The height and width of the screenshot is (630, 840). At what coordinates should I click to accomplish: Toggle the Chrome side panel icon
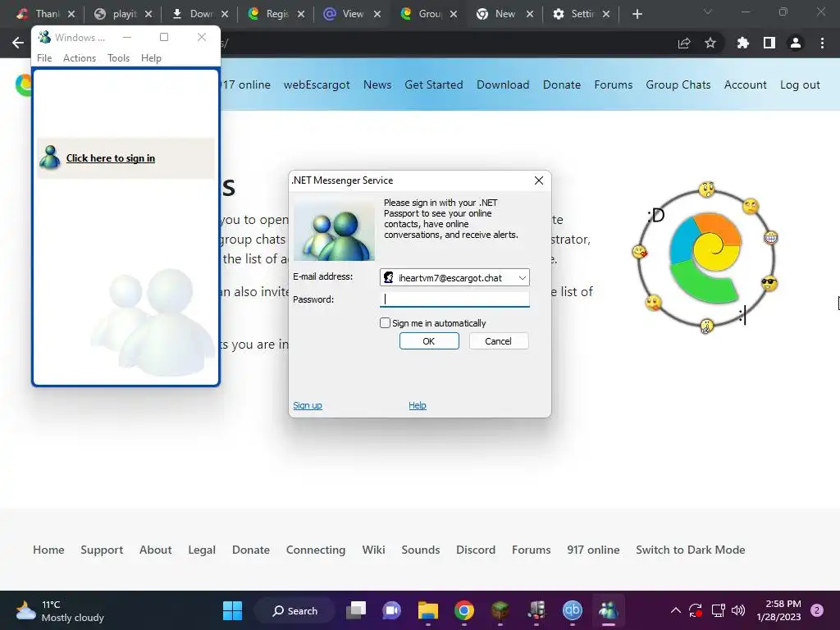point(769,43)
